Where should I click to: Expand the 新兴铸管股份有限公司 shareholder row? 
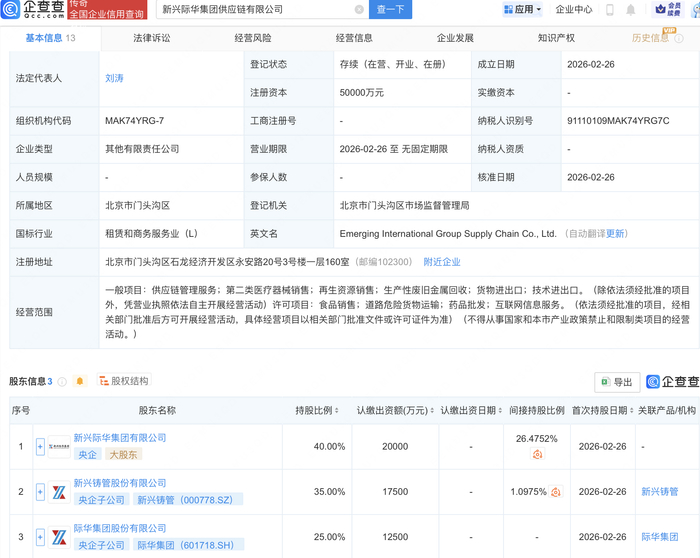tap(39, 492)
